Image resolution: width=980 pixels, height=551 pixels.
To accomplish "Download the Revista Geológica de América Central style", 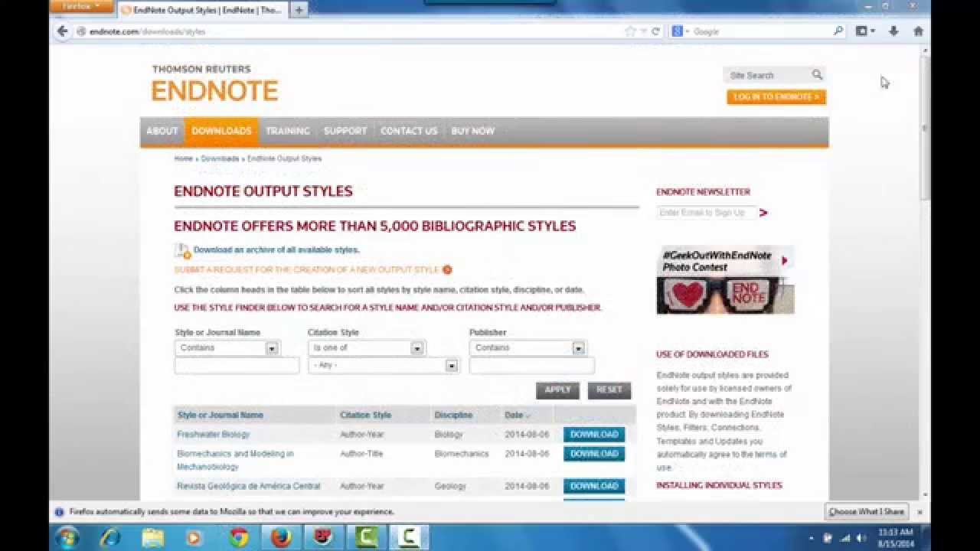I will pyautogui.click(x=594, y=486).
